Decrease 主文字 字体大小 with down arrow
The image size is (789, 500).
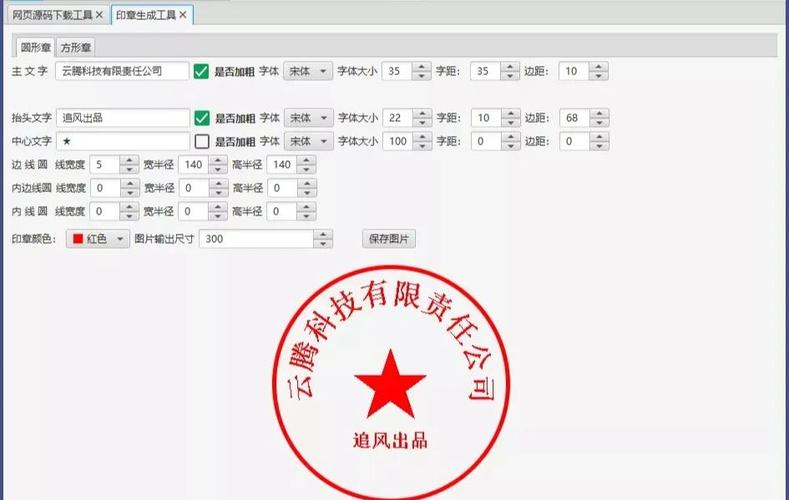(x=422, y=76)
